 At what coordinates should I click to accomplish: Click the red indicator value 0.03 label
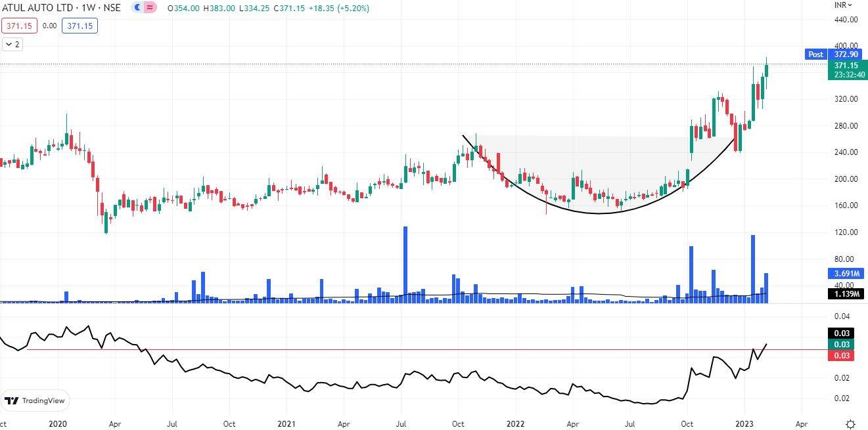(x=842, y=356)
